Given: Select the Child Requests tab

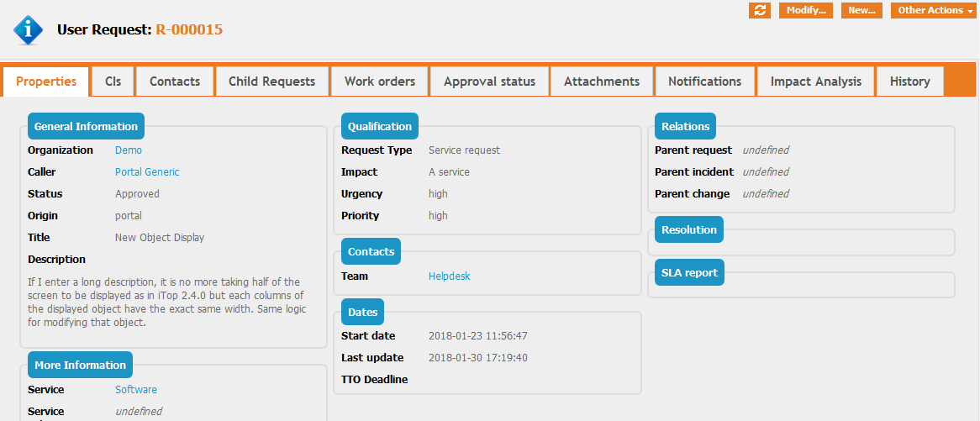Looking at the screenshot, I should 271,82.
